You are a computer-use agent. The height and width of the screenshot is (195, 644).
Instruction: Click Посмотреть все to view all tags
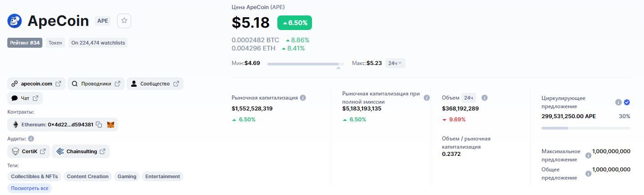point(30,188)
